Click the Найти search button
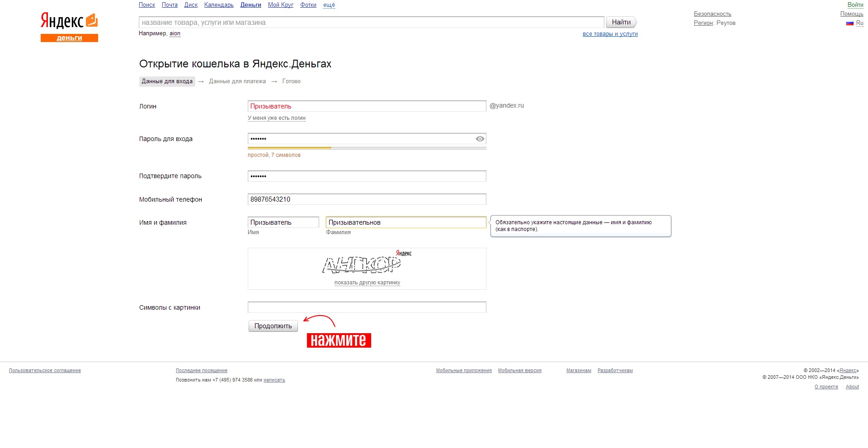 [x=621, y=22]
